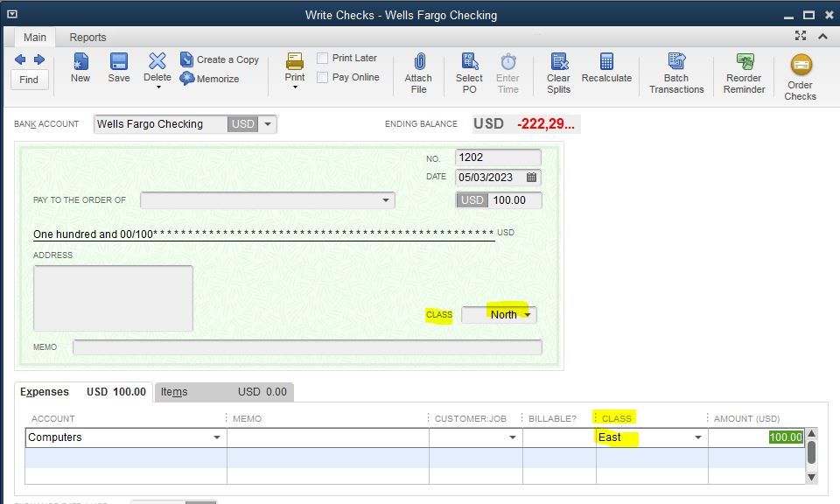This screenshot has height=504, width=840.
Task: Click the Customer:Job column header
Action: (471, 419)
